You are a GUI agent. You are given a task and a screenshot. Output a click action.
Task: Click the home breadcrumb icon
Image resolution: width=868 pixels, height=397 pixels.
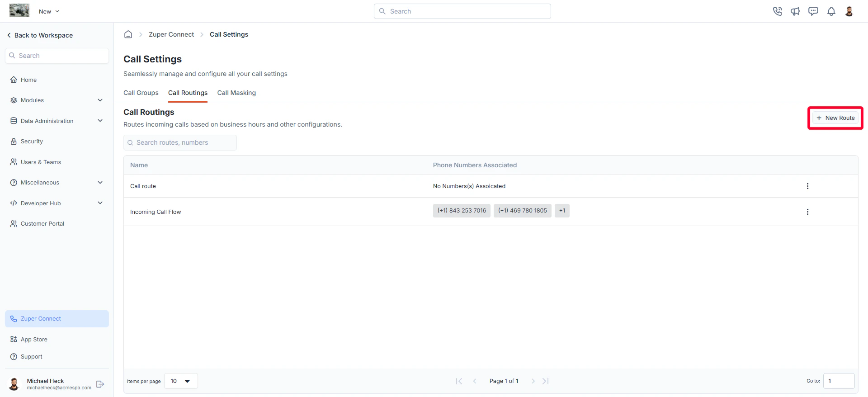coord(128,34)
